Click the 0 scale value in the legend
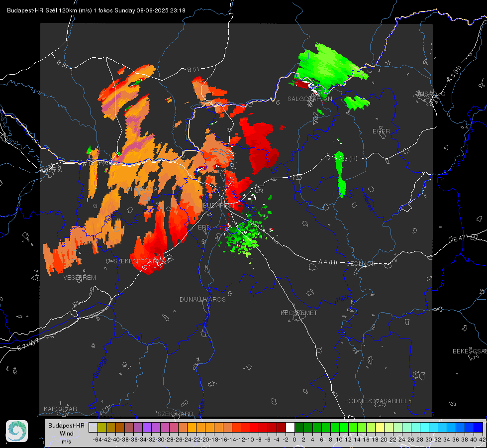Screen dimensions: 487x448 pos(294,440)
